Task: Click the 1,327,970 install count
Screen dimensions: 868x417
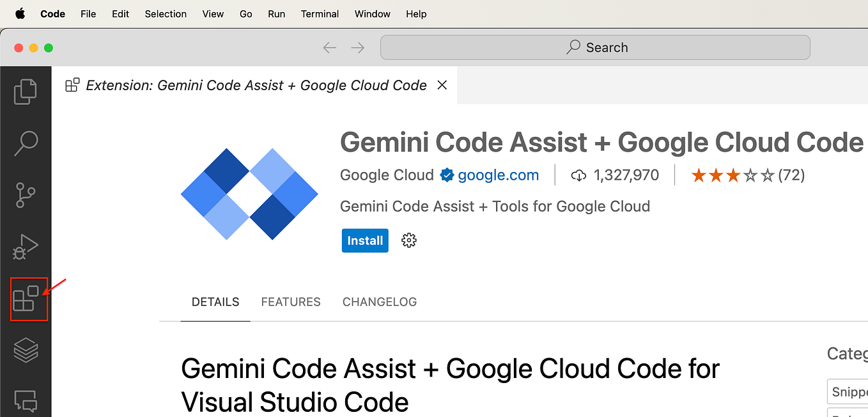Action: pos(615,175)
